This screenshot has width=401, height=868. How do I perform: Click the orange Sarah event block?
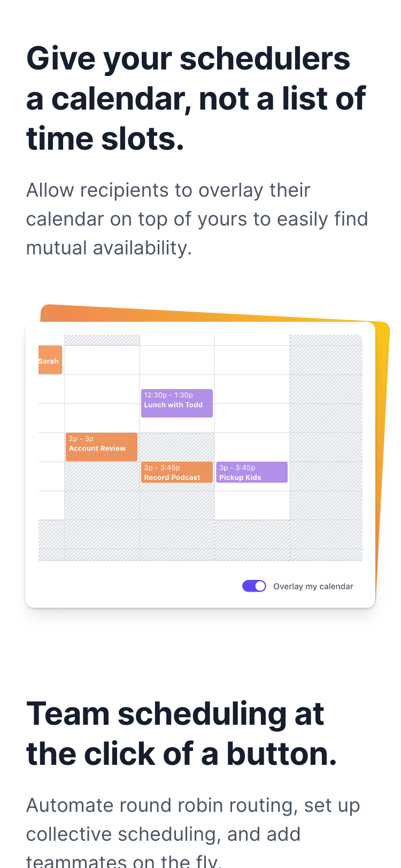tap(50, 360)
